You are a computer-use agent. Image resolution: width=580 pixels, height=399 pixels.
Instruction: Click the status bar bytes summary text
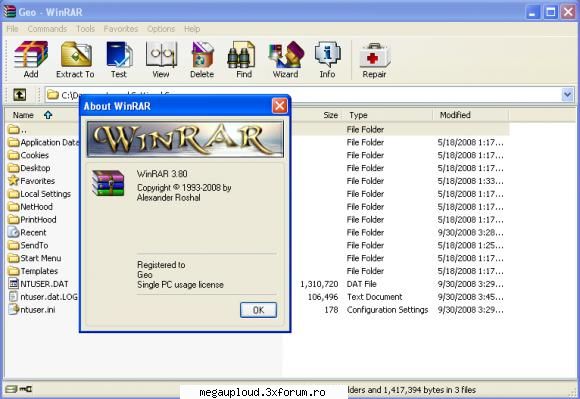[x=412, y=390]
